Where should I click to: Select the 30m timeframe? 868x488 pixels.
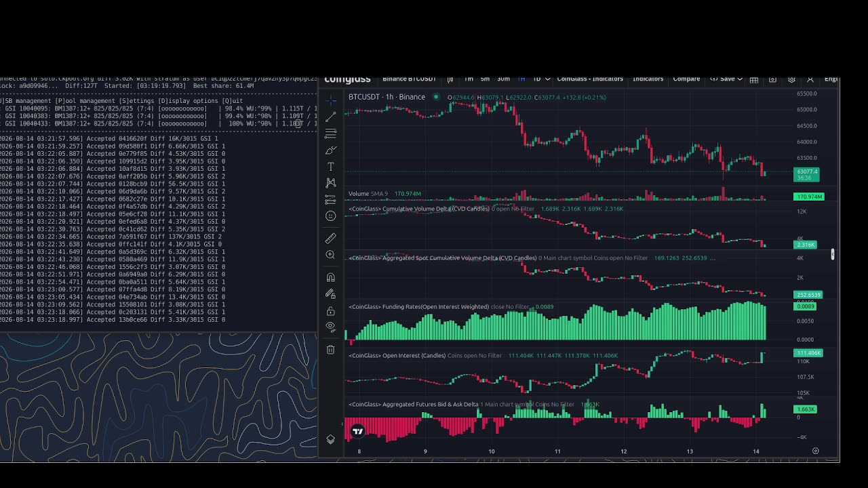503,79
